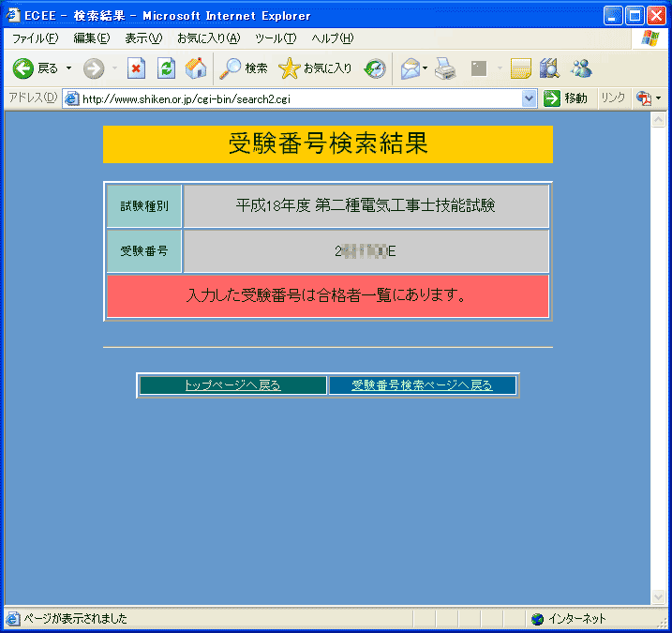Expand the Back button history dropdown arrow
The image size is (672, 633).
[68, 68]
